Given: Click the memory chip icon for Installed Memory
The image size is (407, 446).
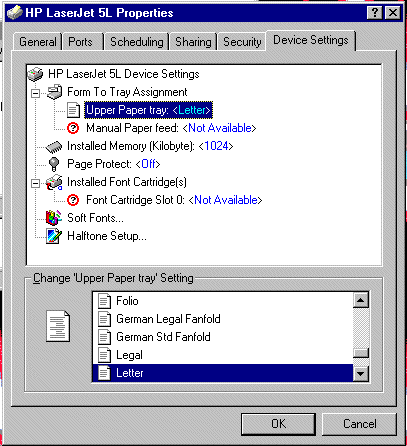Looking at the screenshot, I should click(x=54, y=147).
